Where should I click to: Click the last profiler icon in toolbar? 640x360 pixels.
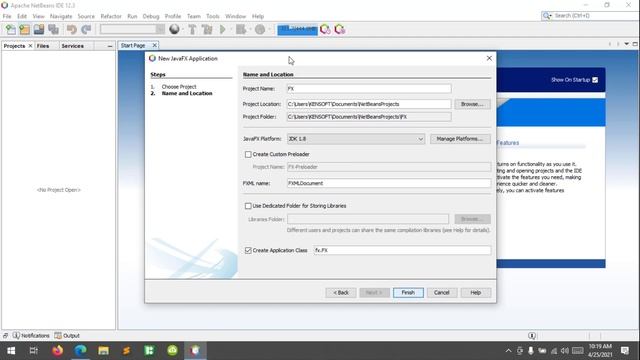(x=340, y=29)
